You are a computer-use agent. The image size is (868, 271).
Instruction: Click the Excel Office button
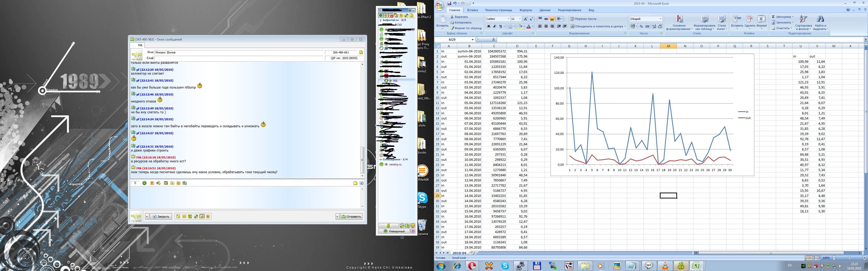click(x=440, y=6)
